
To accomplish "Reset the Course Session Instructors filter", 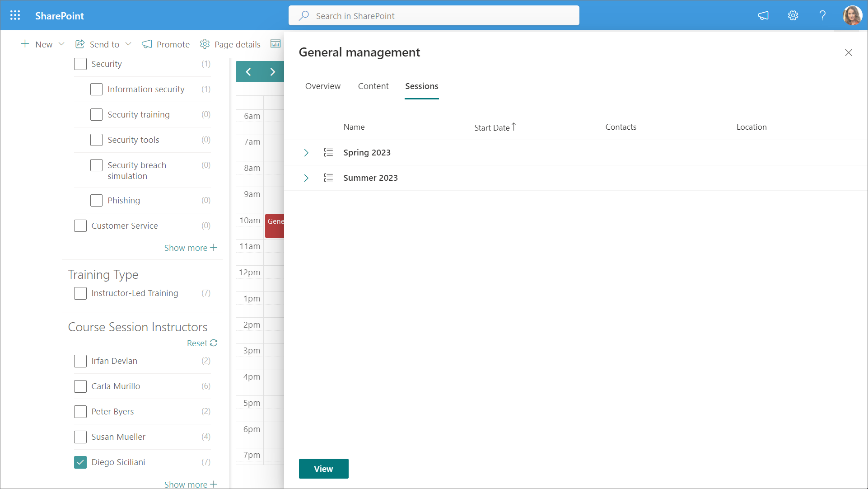I will point(202,343).
